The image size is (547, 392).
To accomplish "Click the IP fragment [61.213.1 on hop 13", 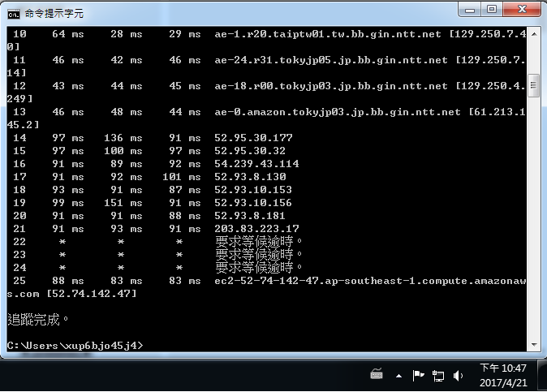I will (x=497, y=112).
